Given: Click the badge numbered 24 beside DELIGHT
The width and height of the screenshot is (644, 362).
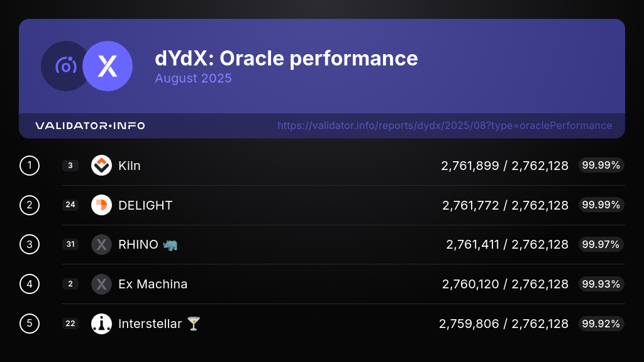Looking at the screenshot, I should pos(70,205).
